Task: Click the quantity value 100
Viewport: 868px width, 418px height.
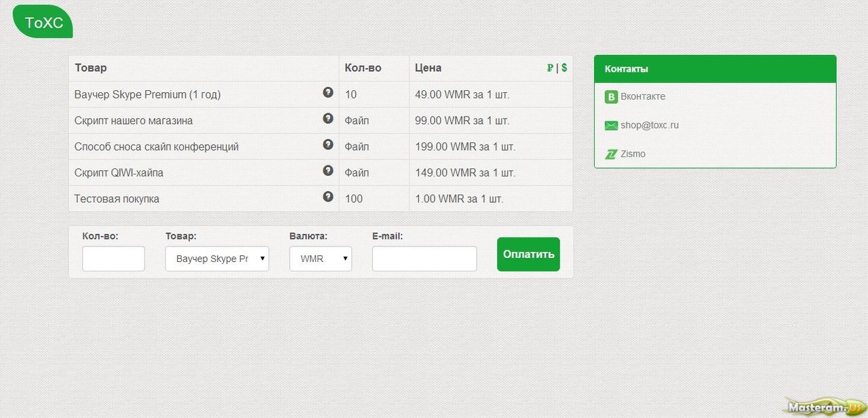Action: click(354, 199)
